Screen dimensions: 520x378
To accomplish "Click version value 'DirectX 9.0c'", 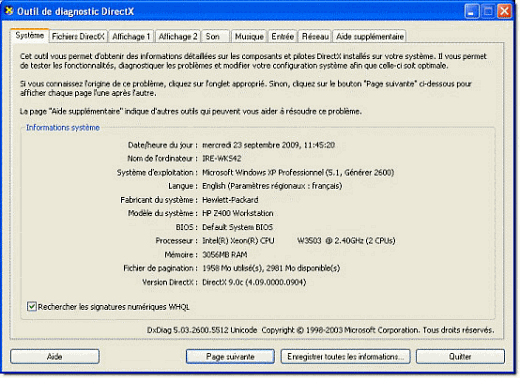I will click(x=223, y=282).
